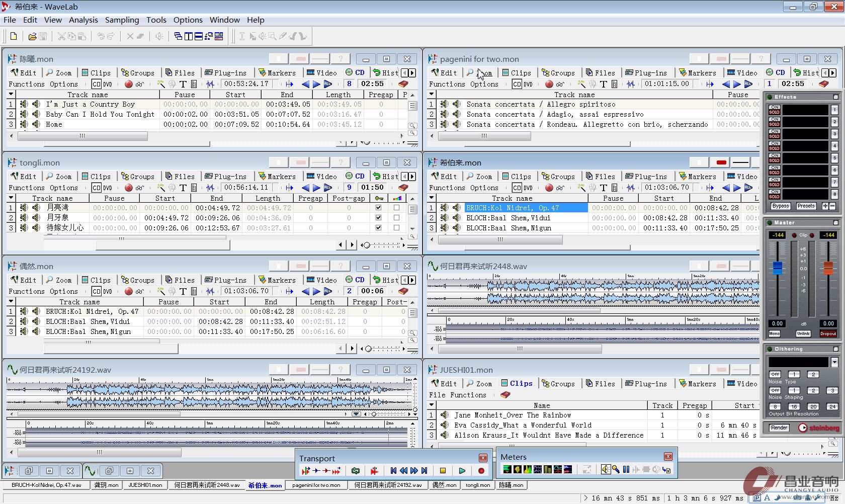Viewport: 845px width, 504px height.
Task: Go to start in Transport panel
Action: pyautogui.click(x=393, y=471)
